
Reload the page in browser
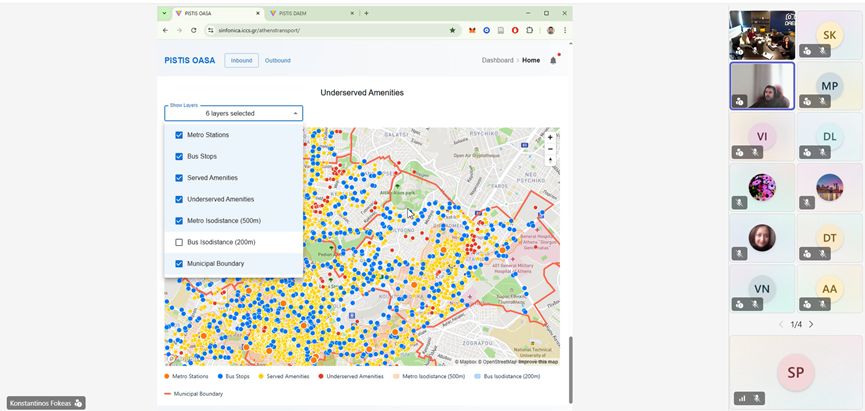click(193, 30)
